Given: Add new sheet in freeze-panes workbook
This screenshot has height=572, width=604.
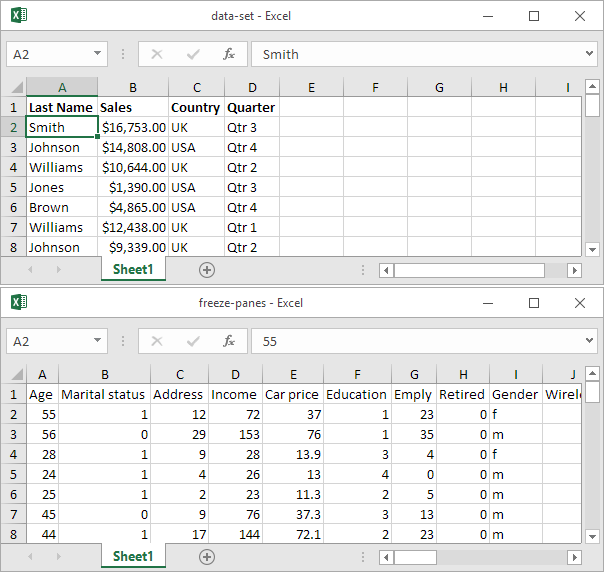Looking at the screenshot, I should (x=207, y=557).
